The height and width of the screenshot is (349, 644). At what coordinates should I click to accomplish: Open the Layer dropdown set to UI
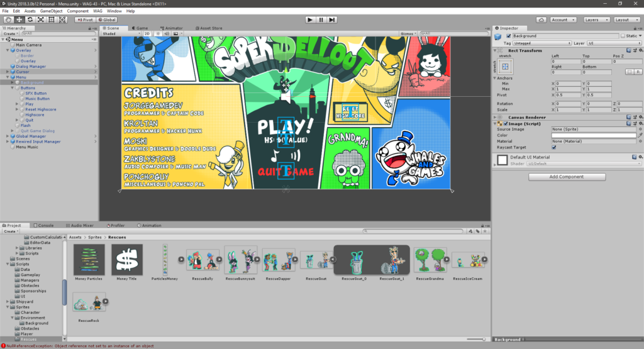tap(614, 43)
